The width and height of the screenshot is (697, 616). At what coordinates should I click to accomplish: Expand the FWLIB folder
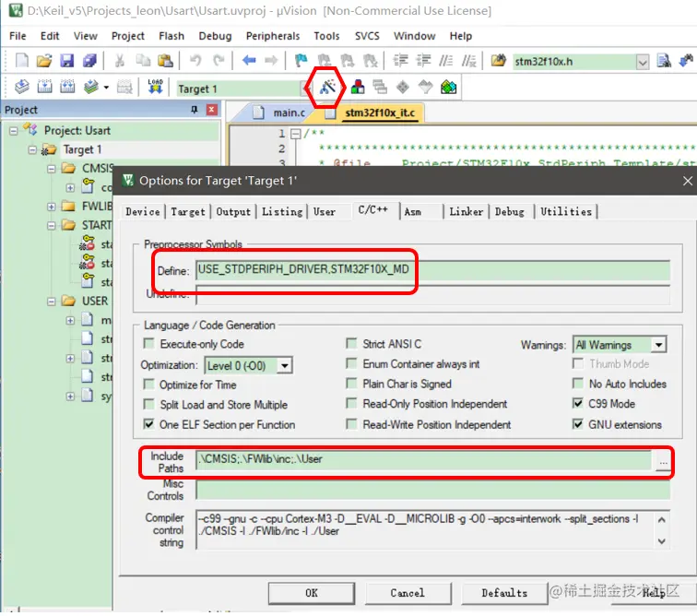52,207
